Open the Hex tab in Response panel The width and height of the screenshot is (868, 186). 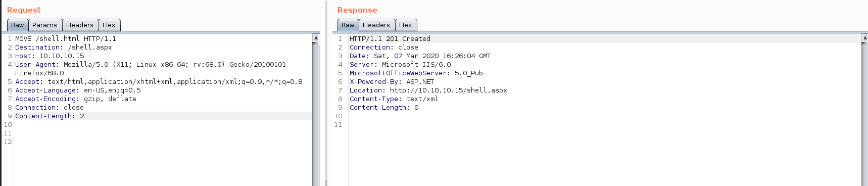(x=406, y=25)
